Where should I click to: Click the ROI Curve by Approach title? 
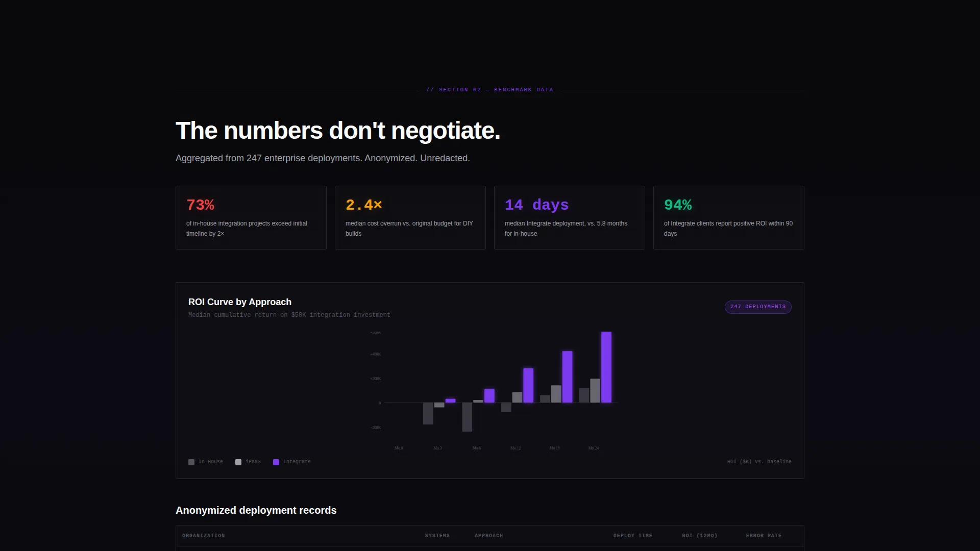tap(240, 302)
